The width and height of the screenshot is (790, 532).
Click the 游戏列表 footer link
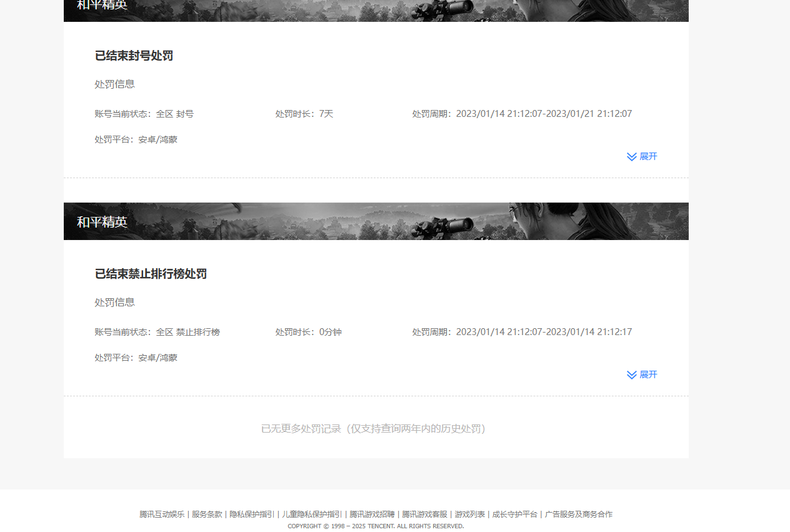[469, 514]
